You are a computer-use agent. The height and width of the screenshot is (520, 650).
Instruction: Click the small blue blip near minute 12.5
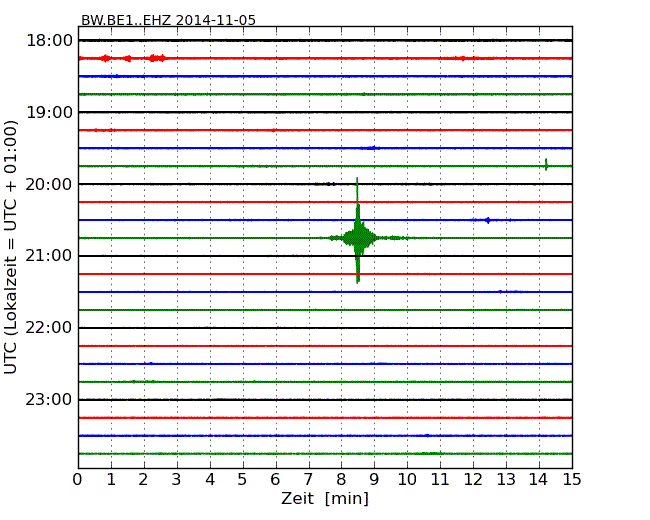[x=488, y=220]
